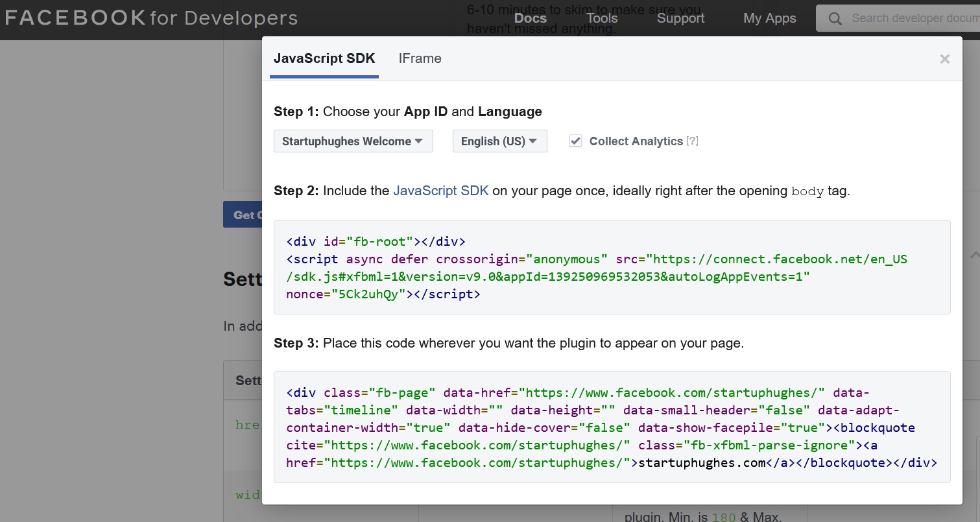Open the English (US) language dropdown
The image size is (980, 522).
pos(499,141)
